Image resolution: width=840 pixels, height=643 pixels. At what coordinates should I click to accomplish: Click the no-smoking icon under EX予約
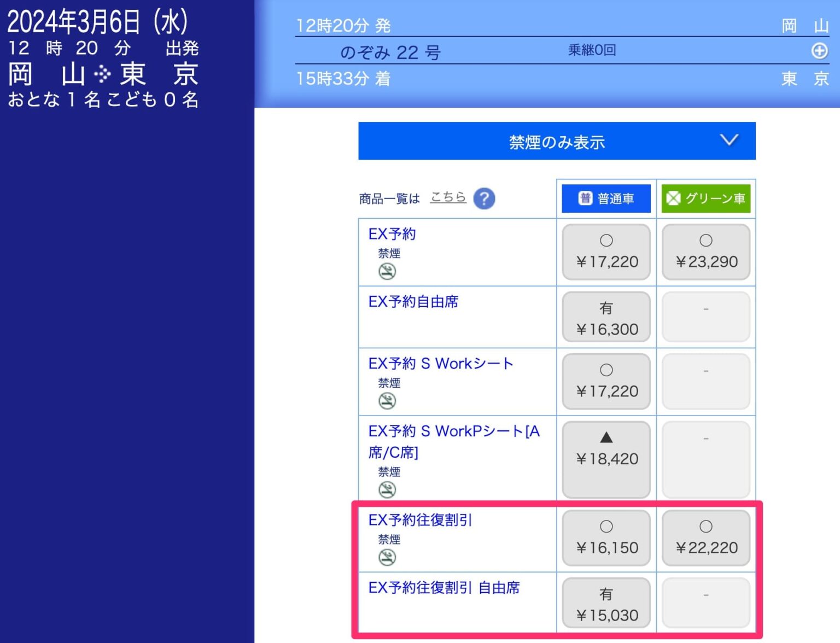click(387, 271)
